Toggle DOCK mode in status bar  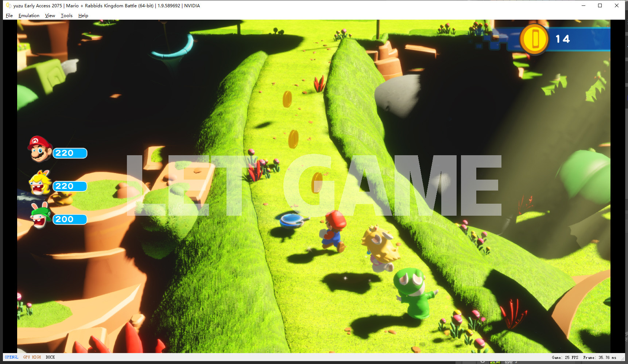pyautogui.click(x=50, y=357)
